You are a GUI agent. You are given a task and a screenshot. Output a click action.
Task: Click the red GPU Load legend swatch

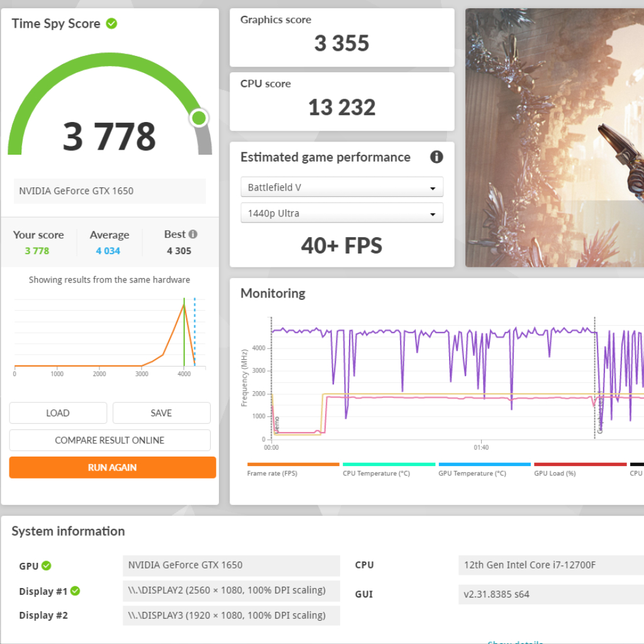(580, 465)
